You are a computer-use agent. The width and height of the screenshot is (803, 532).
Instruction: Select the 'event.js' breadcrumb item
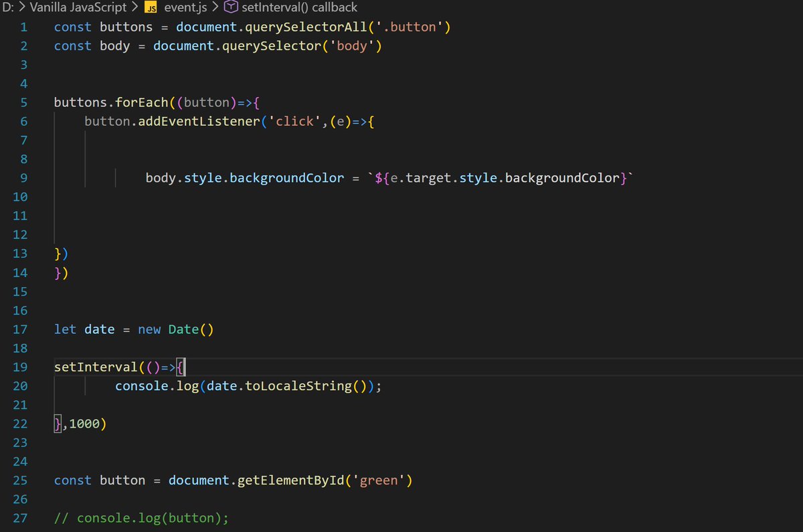pyautogui.click(x=185, y=7)
